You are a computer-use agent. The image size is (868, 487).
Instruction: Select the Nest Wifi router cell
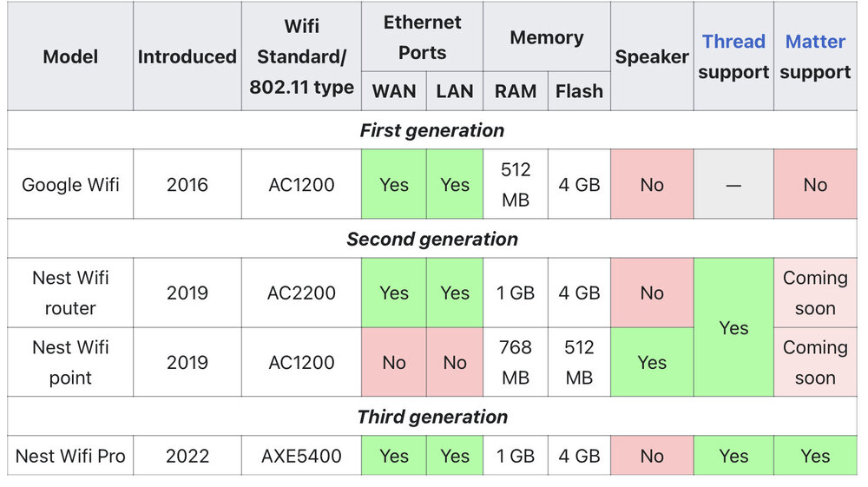[70, 293]
